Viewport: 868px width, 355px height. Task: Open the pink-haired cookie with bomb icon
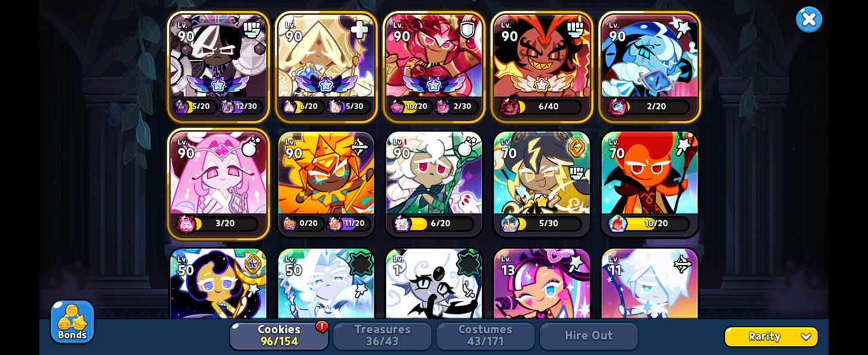pos(218,184)
